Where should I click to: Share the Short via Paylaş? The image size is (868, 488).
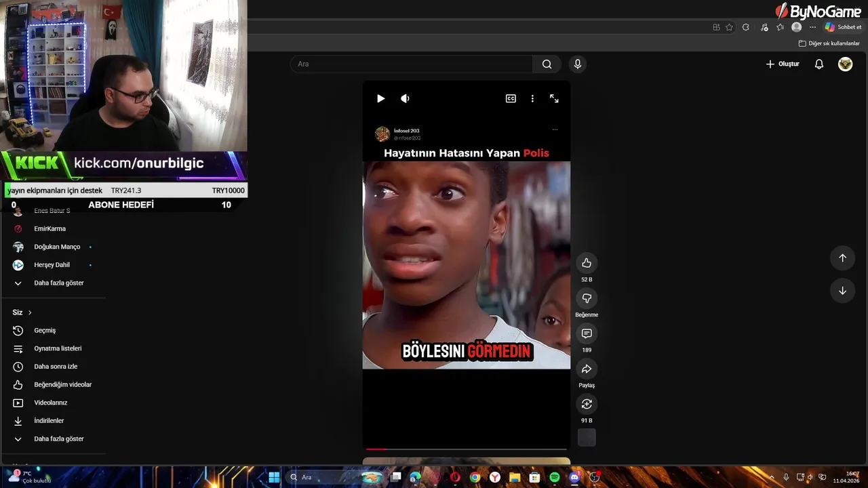click(587, 369)
